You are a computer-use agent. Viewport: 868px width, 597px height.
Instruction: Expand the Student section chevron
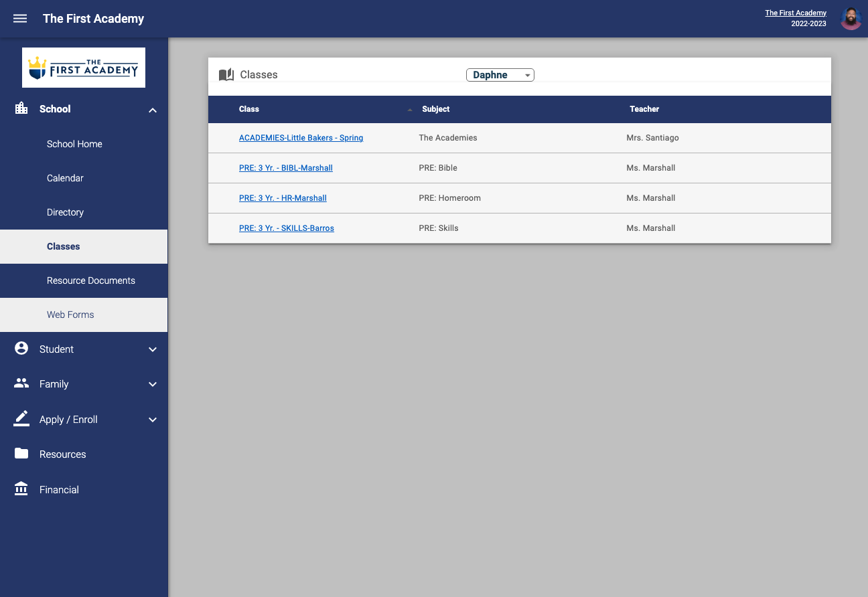[153, 349]
